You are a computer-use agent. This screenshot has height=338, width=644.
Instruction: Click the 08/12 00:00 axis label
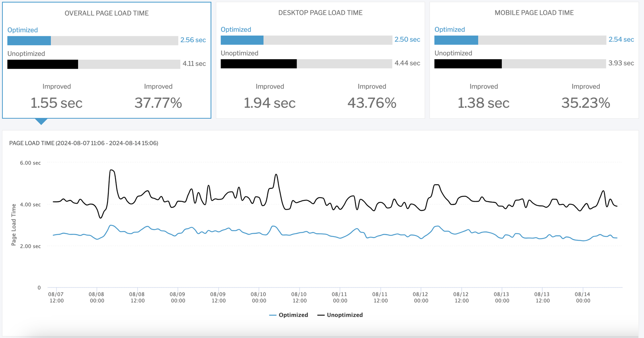(x=421, y=297)
